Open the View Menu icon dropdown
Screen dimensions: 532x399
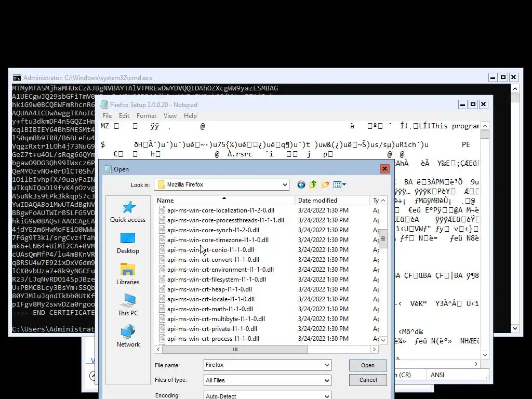[x=340, y=184]
